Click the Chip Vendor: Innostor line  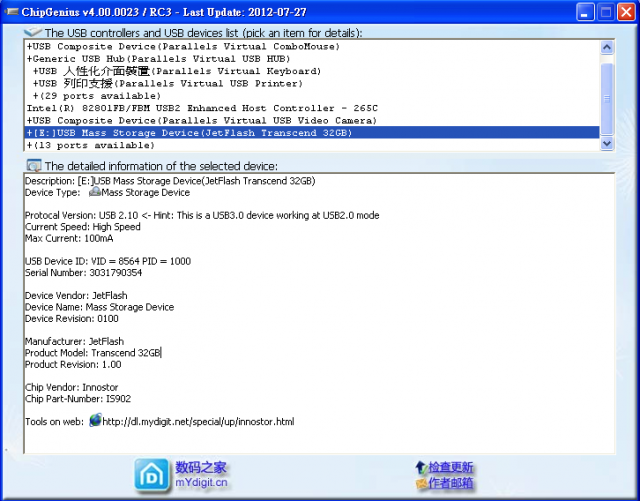(71, 387)
